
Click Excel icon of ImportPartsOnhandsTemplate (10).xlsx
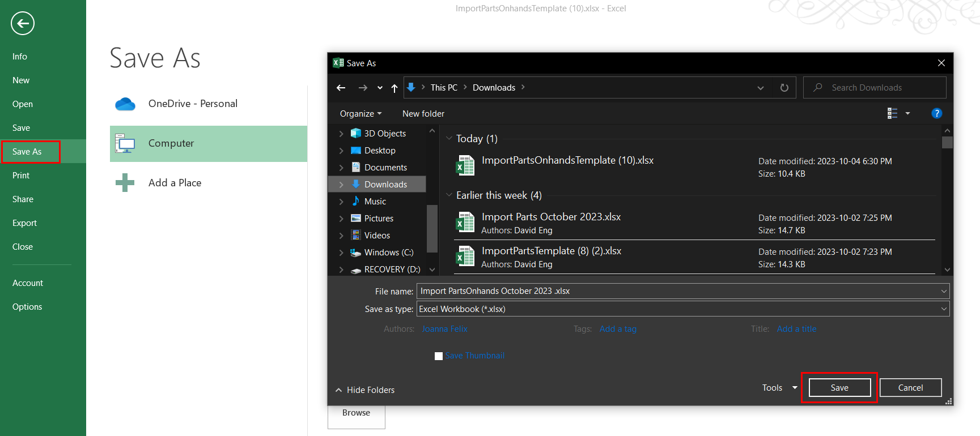pyautogui.click(x=465, y=166)
